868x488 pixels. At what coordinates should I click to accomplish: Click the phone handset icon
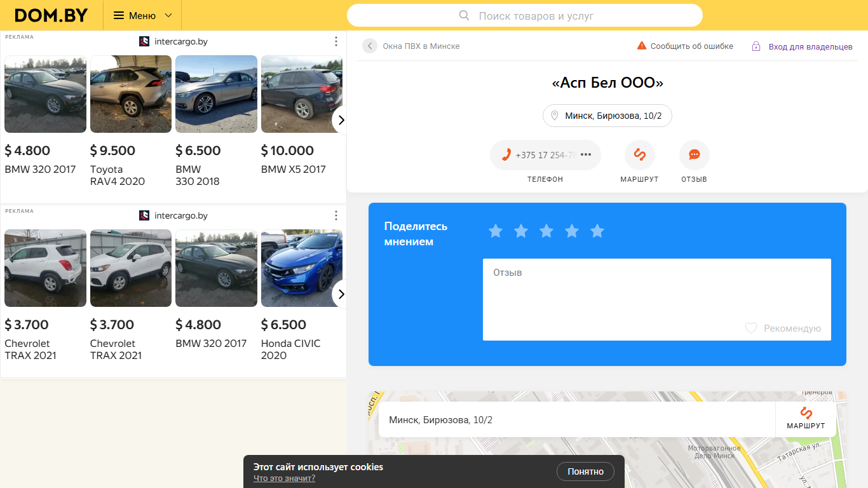(506, 154)
